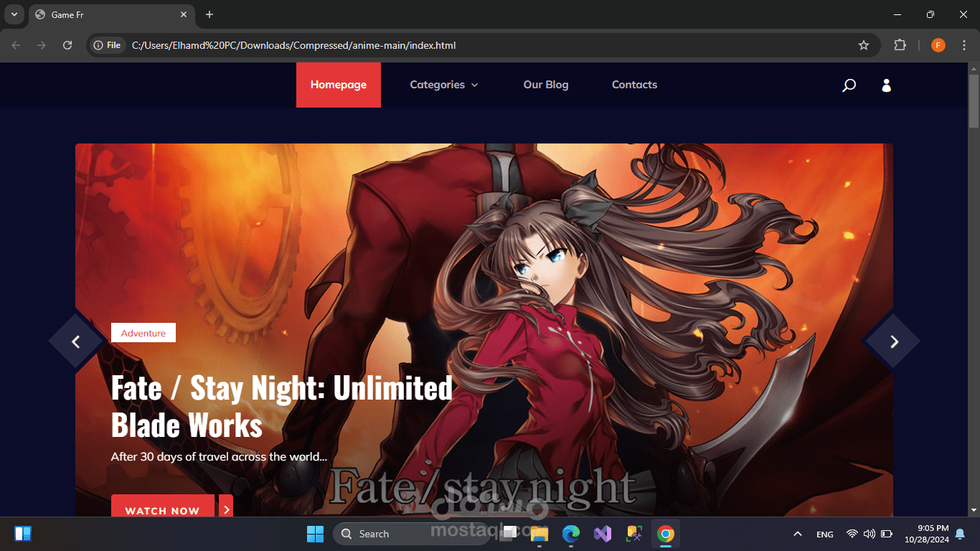
Task: Open Microsoft Edge from the taskbar
Action: tap(570, 534)
